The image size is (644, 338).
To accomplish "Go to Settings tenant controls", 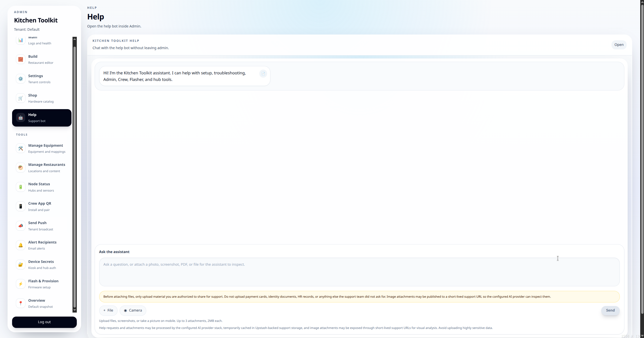I will coord(42,79).
